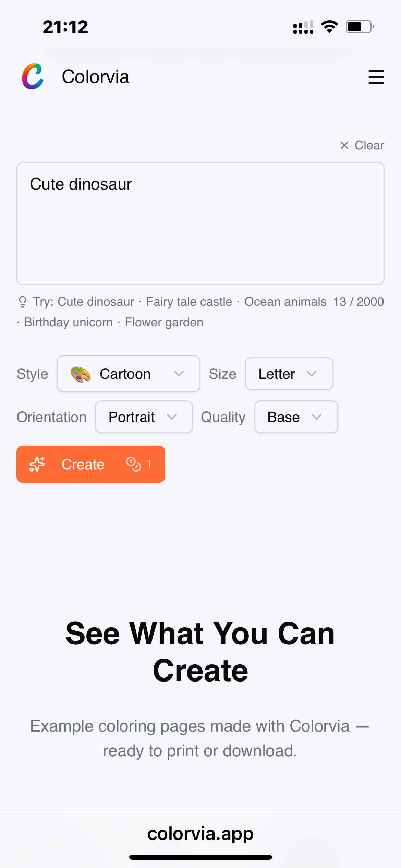Screen dimensions: 401x868
Task: Click inside the Cute dinosaur text area
Action: [x=200, y=223]
